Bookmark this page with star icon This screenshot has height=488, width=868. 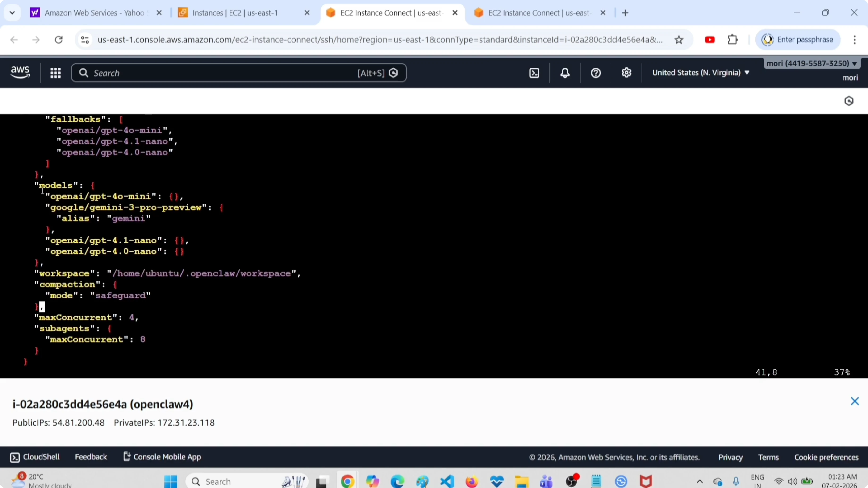(x=679, y=40)
